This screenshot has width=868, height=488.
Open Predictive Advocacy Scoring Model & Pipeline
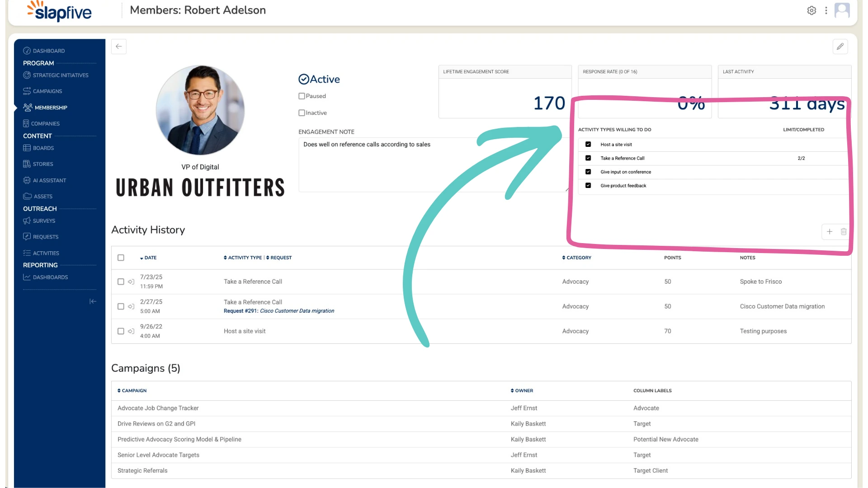(179, 439)
